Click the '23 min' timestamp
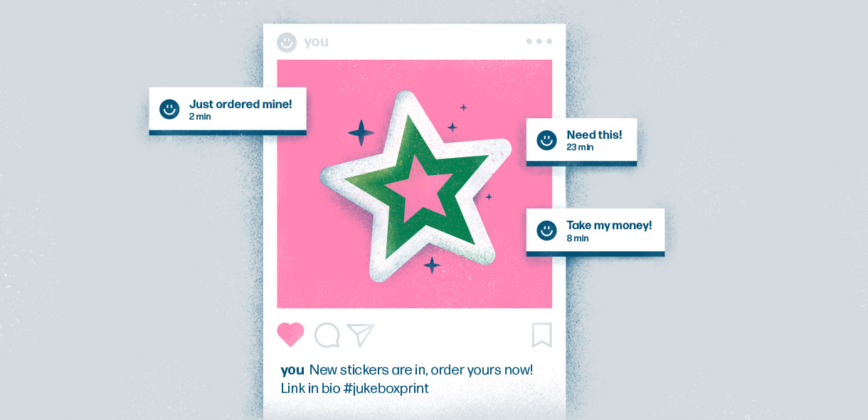 [580, 147]
